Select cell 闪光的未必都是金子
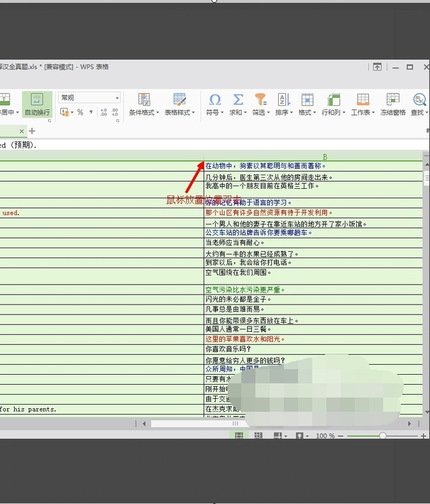Viewport: 430px width, 504px height. click(x=314, y=300)
